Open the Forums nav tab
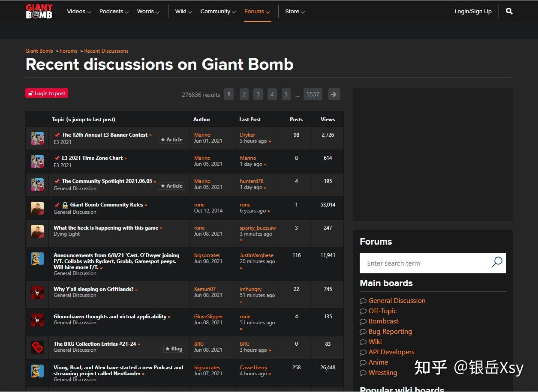 coord(257,12)
